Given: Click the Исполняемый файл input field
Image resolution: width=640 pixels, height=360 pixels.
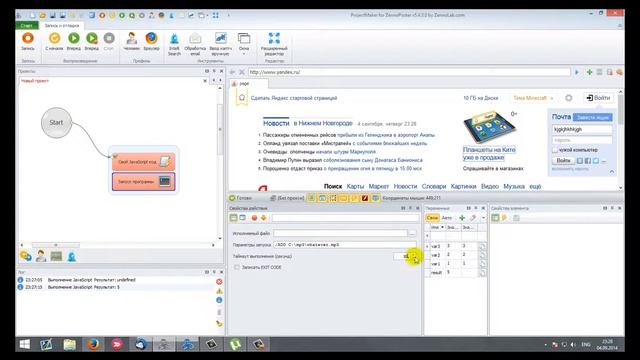Looking at the screenshot, I should pyautogui.click(x=340, y=233).
